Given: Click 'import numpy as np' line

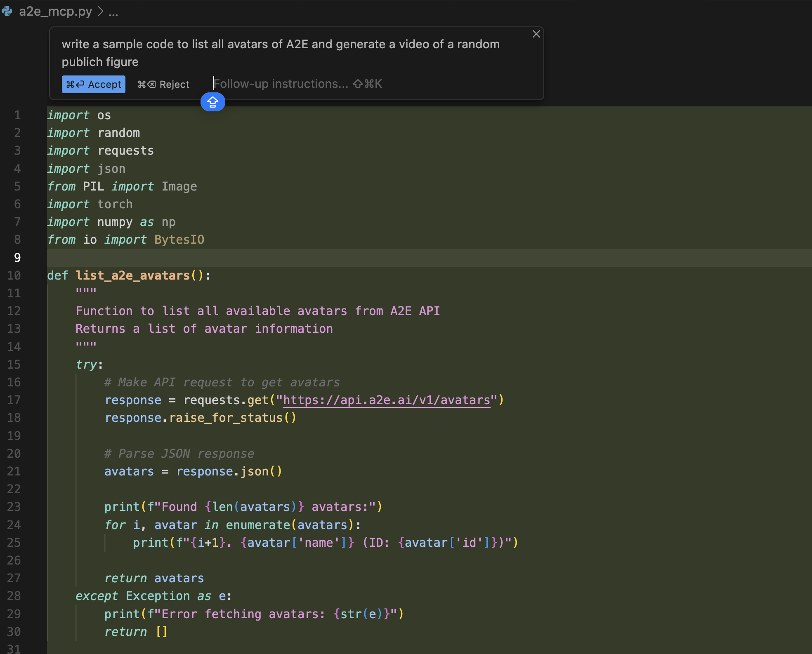Looking at the screenshot, I should coord(111,222).
